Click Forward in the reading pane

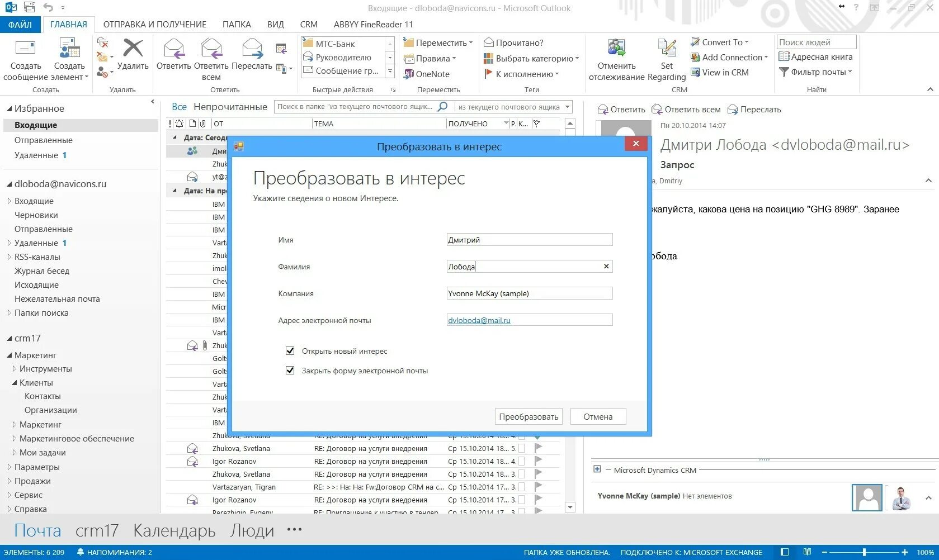(754, 110)
